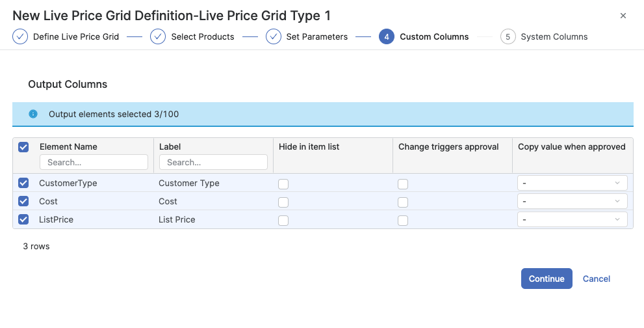The image size is (644, 328).
Task: Click the Set Parameters step checkmark icon
Action: click(x=274, y=36)
